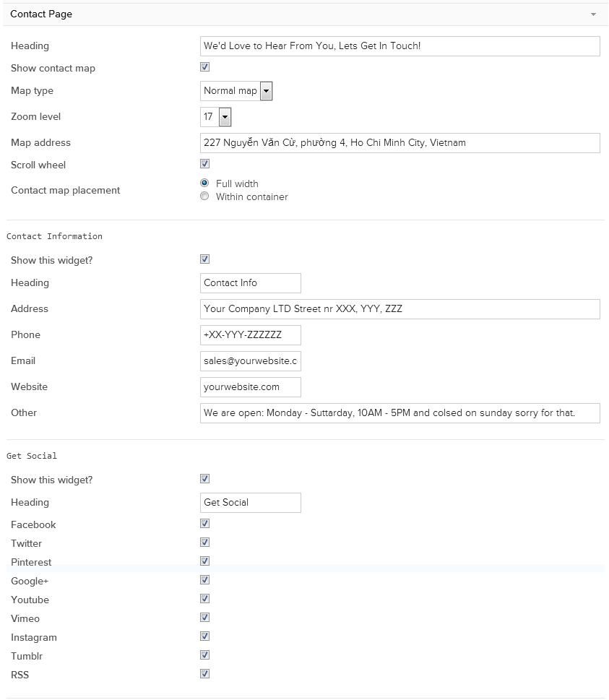Open the Map type dropdown

coord(236,91)
